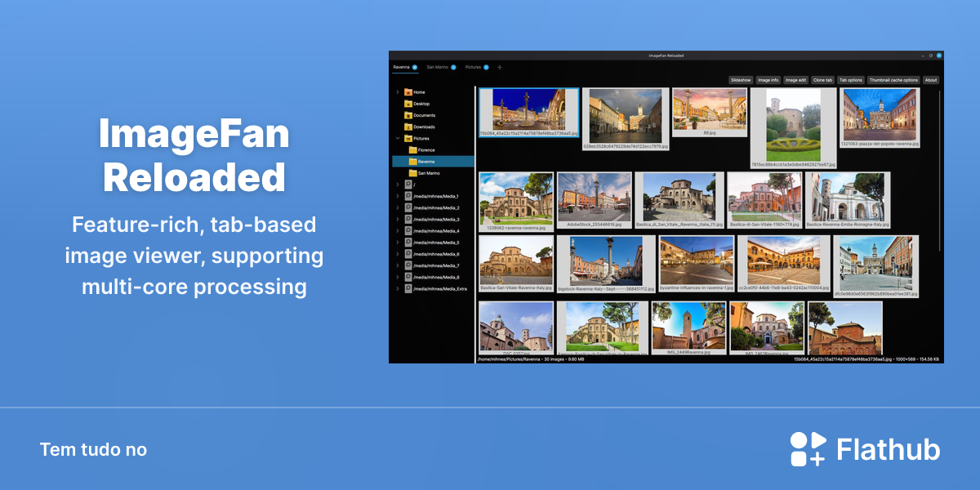Select thumbnail Basilica-San-Vitale-Ravenna-Italy.jpg

[x=516, y=264]
